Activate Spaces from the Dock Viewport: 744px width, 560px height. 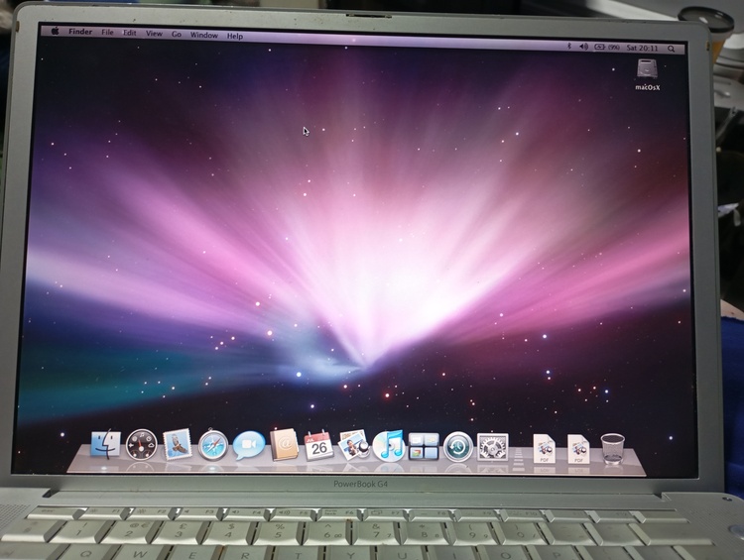(424, 446)
